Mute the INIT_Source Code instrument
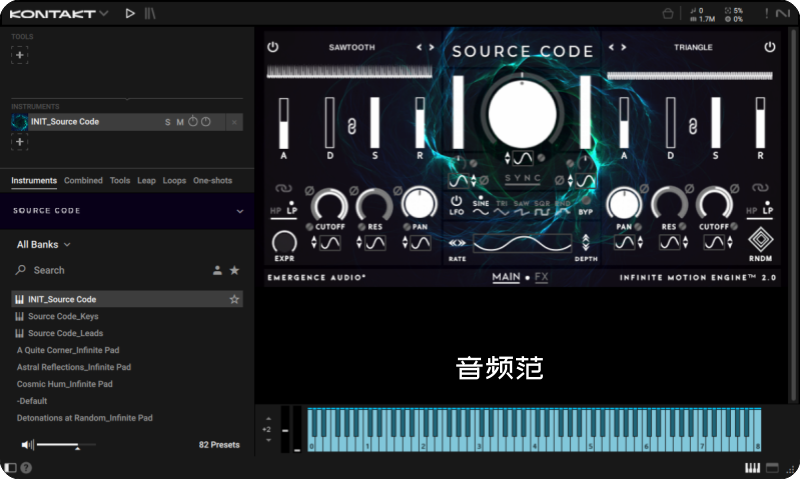The height and width of the screenshot is (479, 800). [180, 122]
